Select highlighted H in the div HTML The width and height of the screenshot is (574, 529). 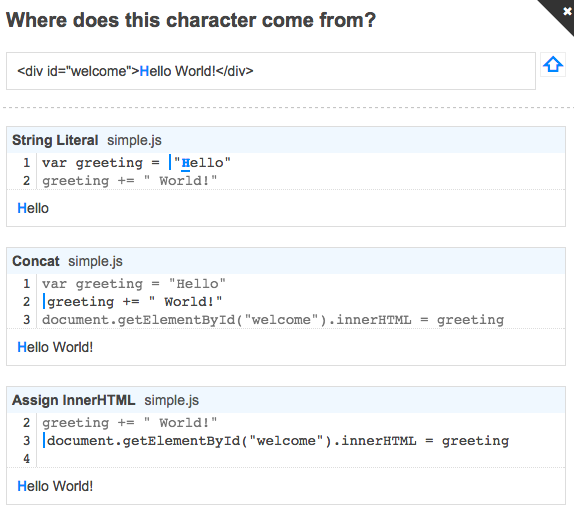(144, 71)
